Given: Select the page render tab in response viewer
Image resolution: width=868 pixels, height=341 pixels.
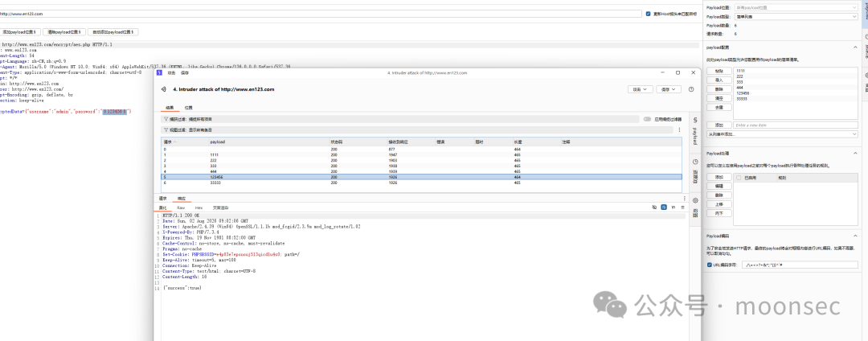Looking at the screenshot, I should (x=220, y=207).
